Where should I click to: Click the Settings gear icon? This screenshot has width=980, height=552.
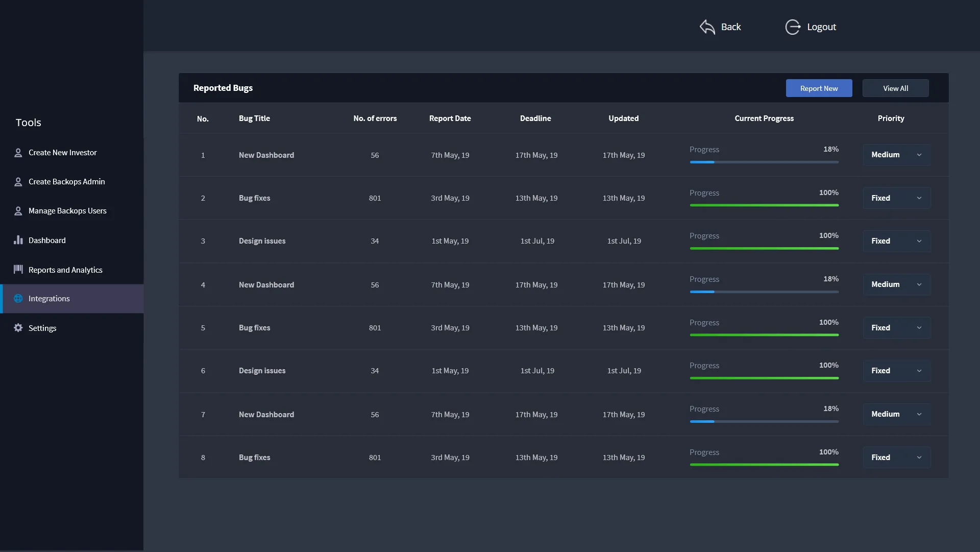click(18, 328)
